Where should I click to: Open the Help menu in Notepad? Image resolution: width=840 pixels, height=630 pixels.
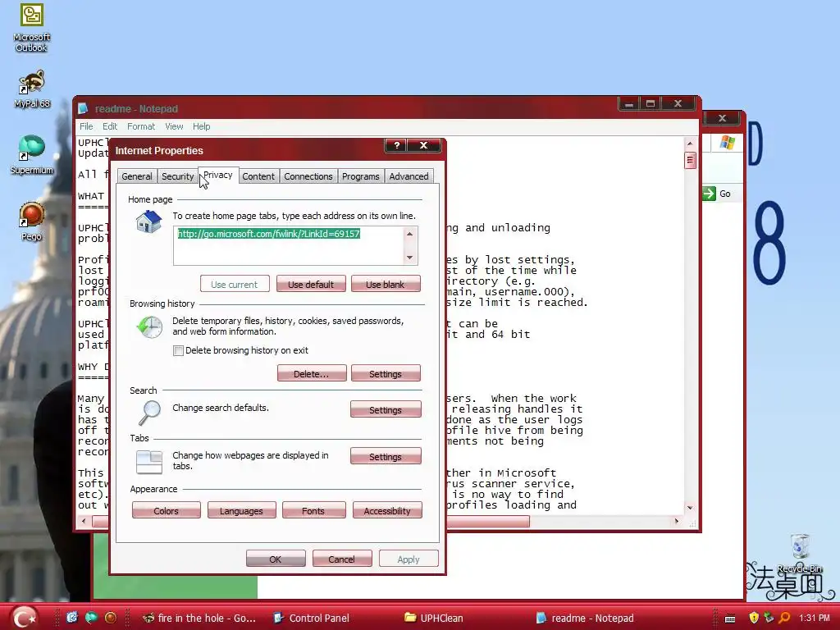[x=202, y=126]
